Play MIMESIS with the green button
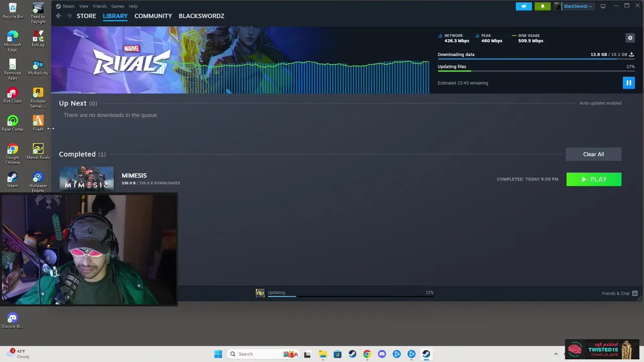The height and width of the screenshot is (362, 644). coord(594,179)
